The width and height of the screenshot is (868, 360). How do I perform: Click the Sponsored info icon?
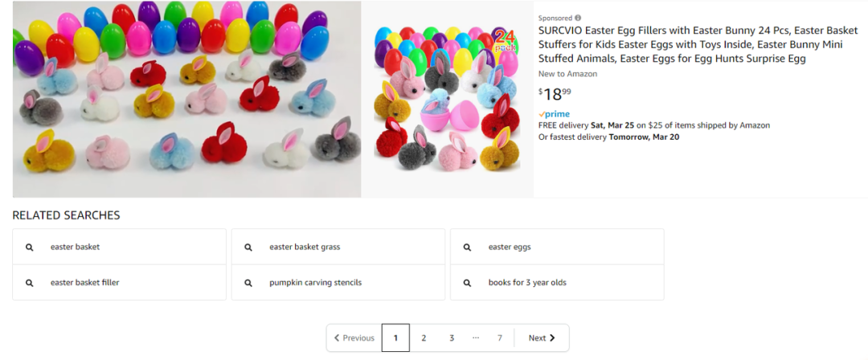pos(578,18)
